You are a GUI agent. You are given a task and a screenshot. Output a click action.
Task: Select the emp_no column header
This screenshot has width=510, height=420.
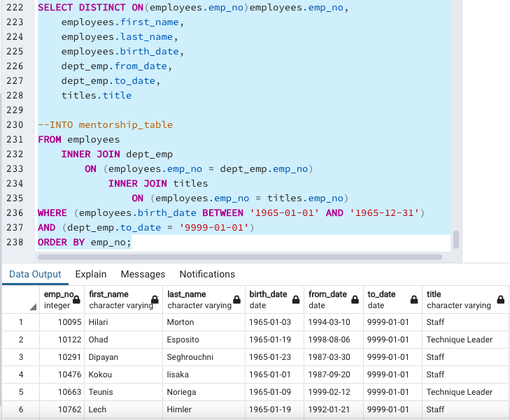coord(62,300)
